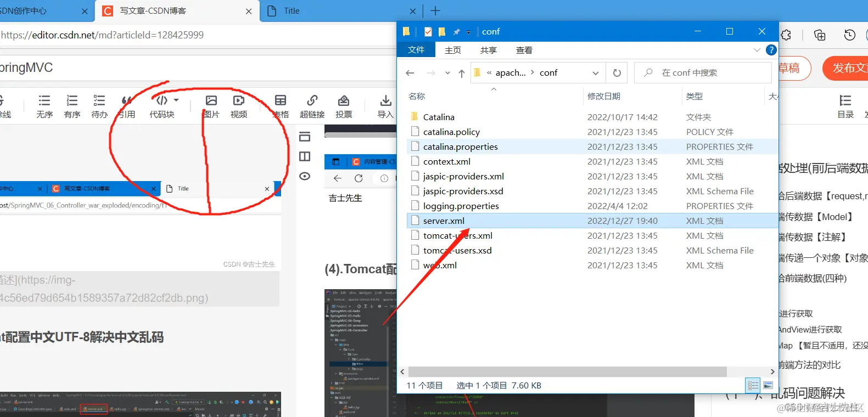Screen dimensions: 868x417
Task: Select the web.xml file
Action: coord(440,265)
